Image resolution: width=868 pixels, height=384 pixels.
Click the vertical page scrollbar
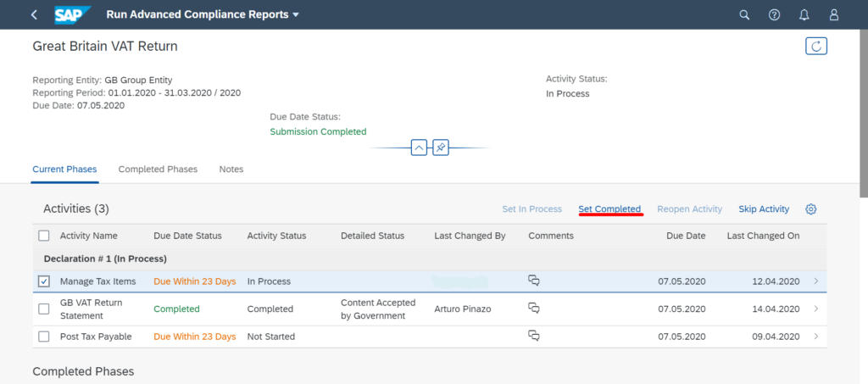[x=864, y=114]
